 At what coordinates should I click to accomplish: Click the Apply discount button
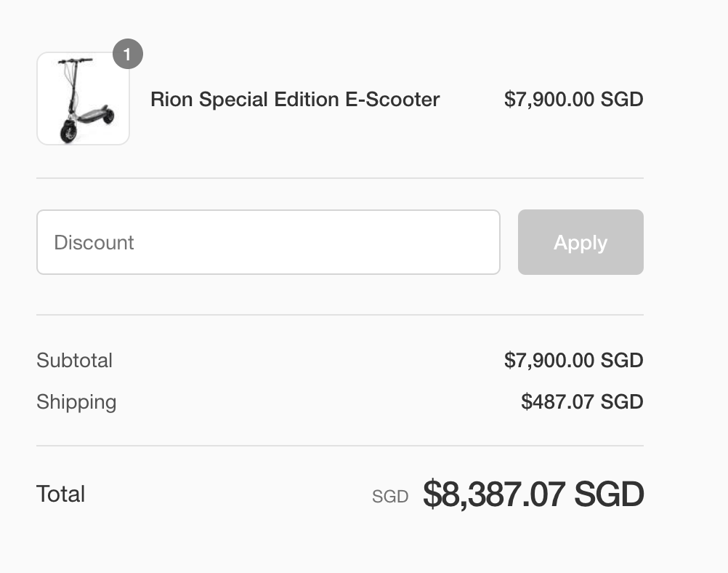point(581,242)
